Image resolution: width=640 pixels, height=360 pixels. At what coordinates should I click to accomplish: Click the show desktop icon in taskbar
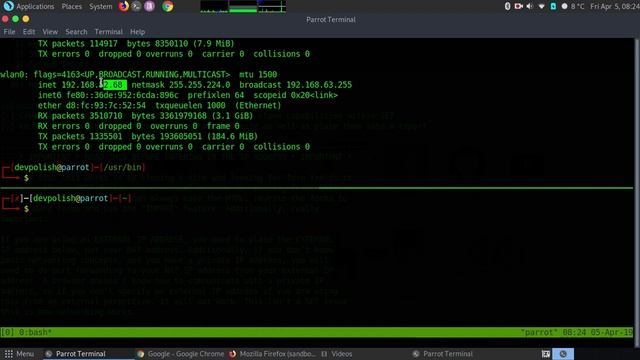coord(545,354)
